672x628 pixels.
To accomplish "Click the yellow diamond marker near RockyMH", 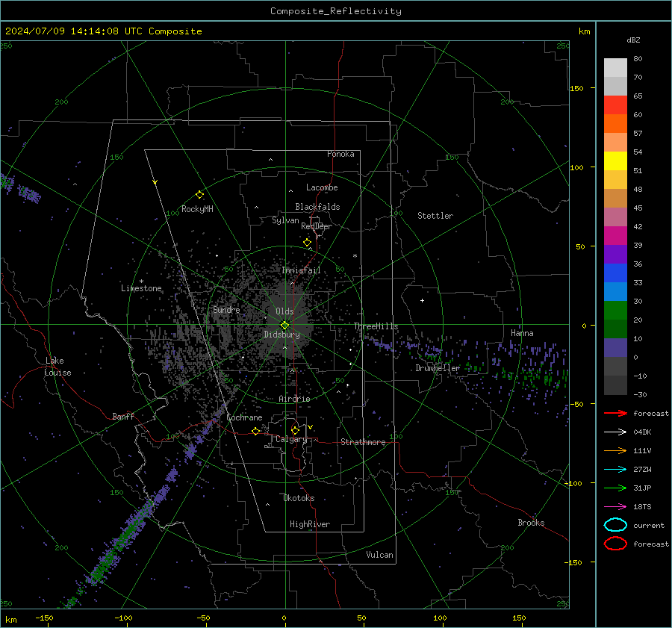I will pos(199,195).
